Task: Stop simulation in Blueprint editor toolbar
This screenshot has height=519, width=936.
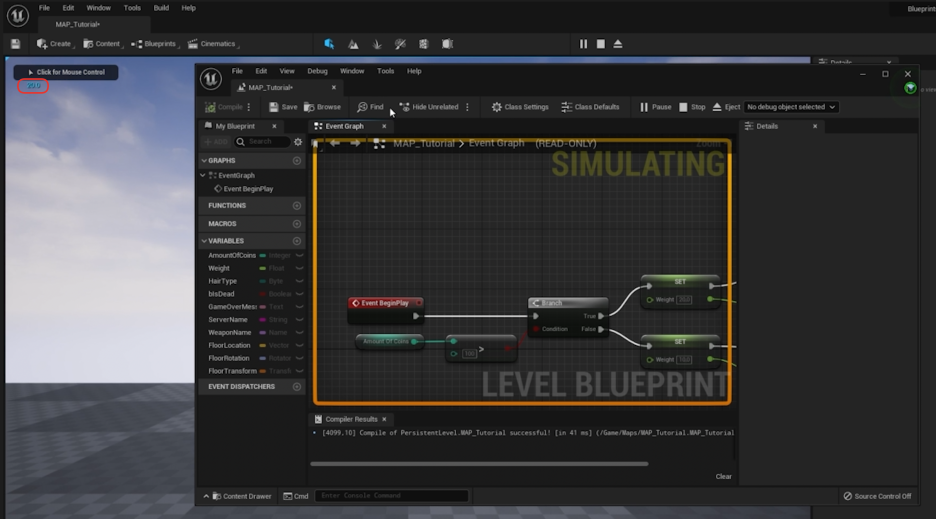Action: coord(692,107)
